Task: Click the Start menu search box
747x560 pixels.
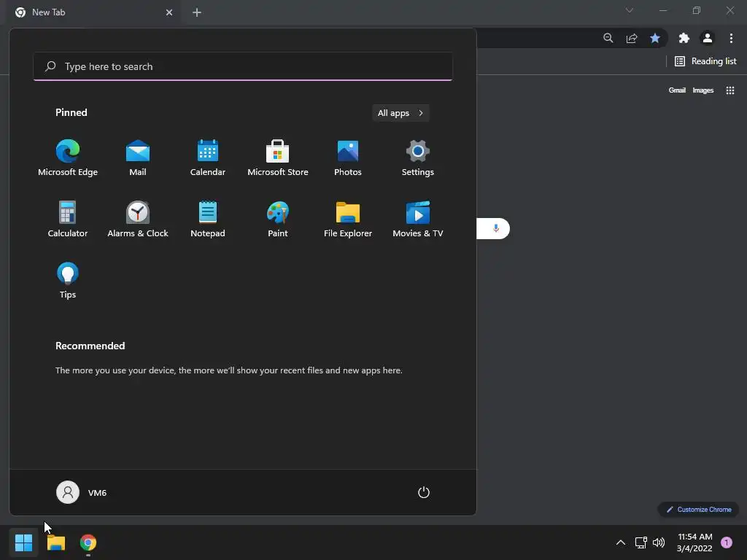Action: tap(243, 66)
